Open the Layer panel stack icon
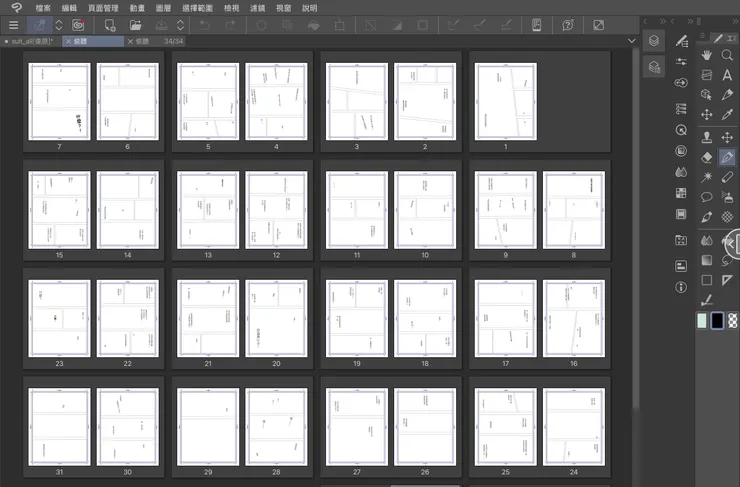740x487 pixels. coord(654,41)
